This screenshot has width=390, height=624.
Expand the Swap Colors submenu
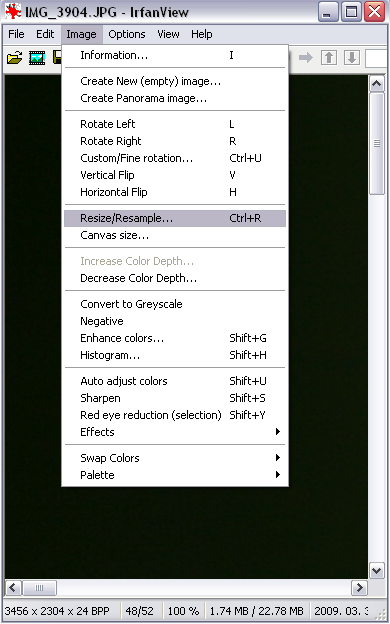tap(175, 458)
